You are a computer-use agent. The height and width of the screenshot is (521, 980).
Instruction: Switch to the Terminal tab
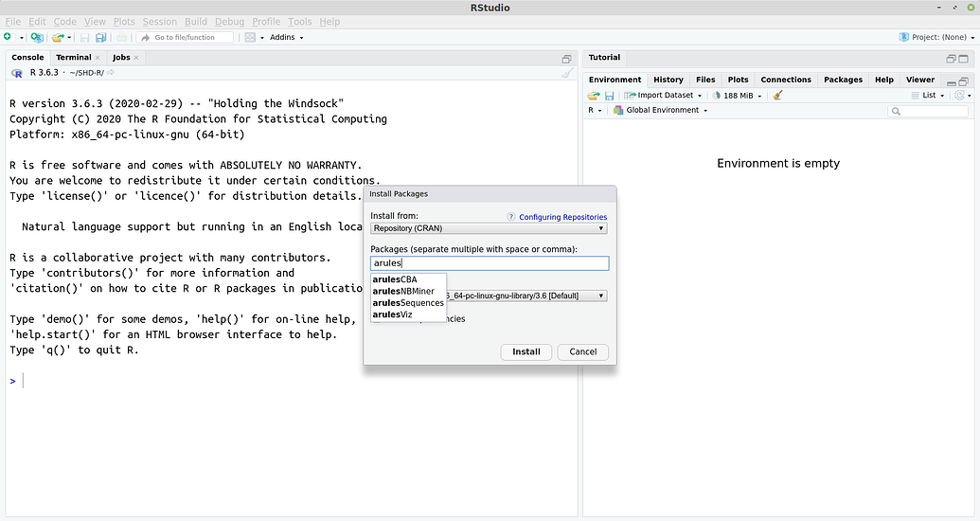73,58
